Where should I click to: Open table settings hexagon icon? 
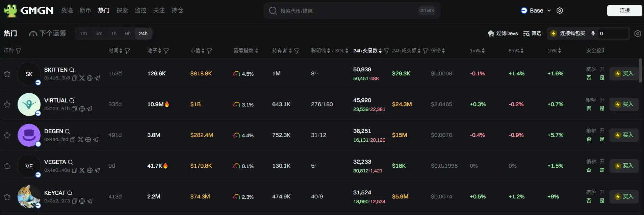tap(638, 33)
